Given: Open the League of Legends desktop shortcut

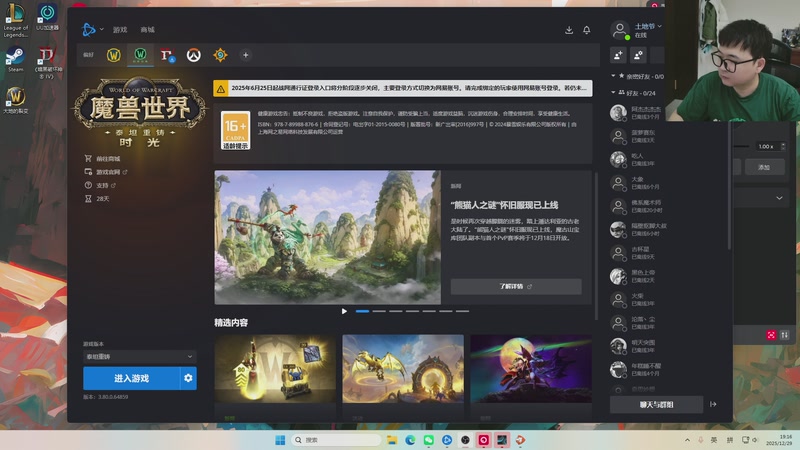Looking at the screenshot, I should 15,20.
